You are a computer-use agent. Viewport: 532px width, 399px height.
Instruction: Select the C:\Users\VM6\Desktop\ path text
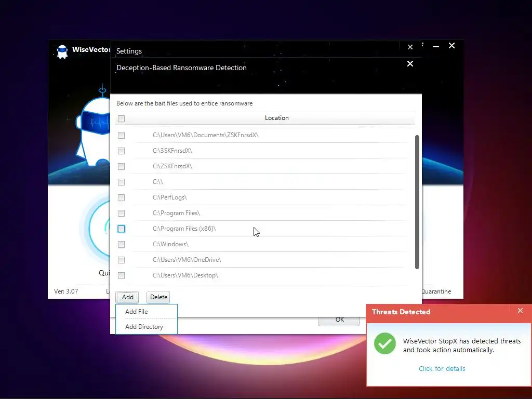185,275
